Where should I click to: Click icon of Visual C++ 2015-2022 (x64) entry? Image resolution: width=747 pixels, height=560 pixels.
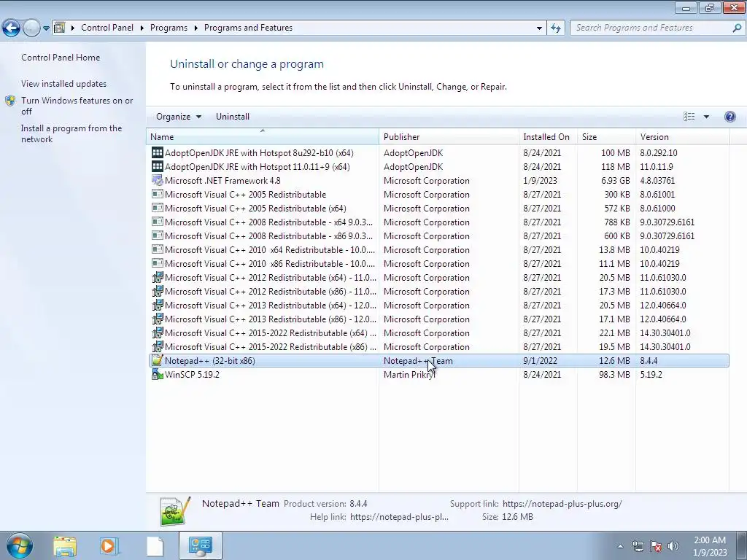click(158, 332)
